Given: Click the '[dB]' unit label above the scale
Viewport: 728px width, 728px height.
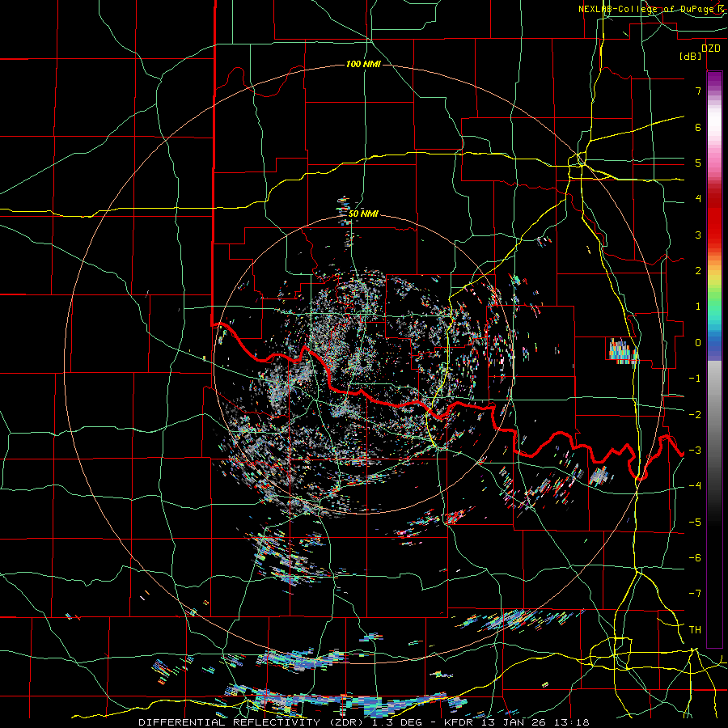Looking at the screenshot, I should pyautogui.click(x=691, y=57).
